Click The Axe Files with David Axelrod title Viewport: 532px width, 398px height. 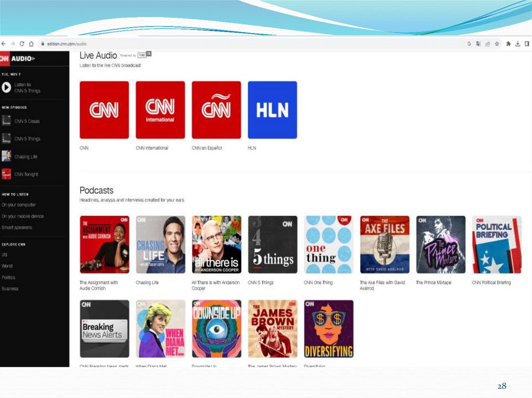pos(382,285)
